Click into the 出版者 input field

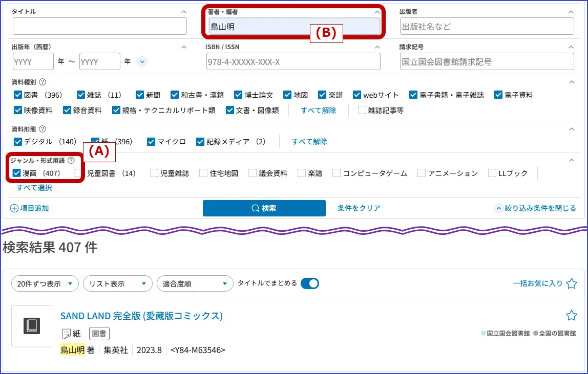tap(487, 27)
